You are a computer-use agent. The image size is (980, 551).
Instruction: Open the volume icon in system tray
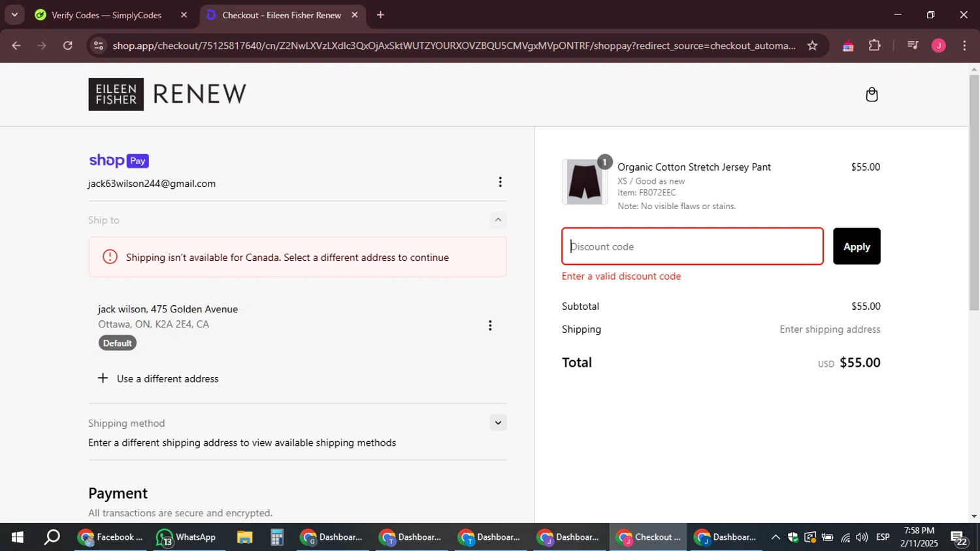862,537
